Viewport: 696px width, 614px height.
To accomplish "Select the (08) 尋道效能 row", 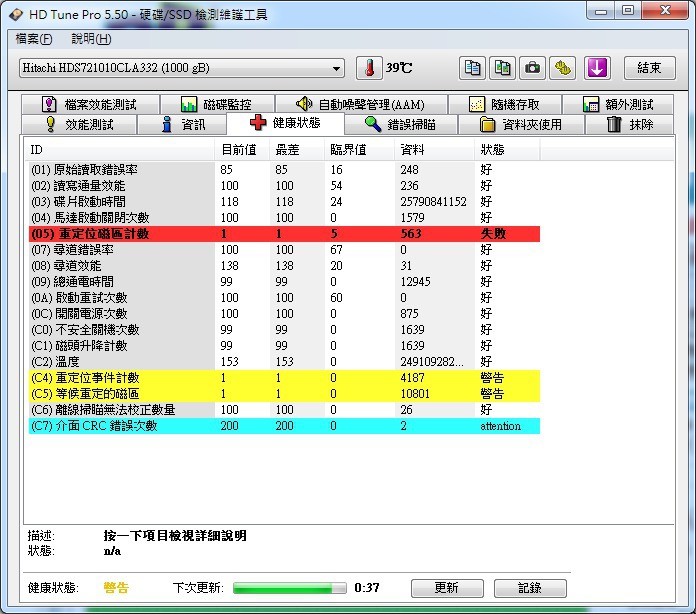I will pos(284,265).
